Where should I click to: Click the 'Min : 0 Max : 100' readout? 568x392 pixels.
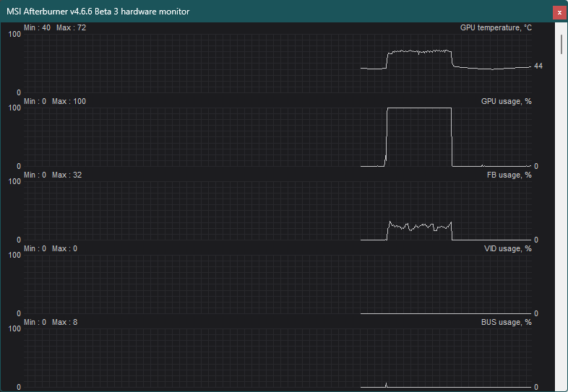(55, 101)
